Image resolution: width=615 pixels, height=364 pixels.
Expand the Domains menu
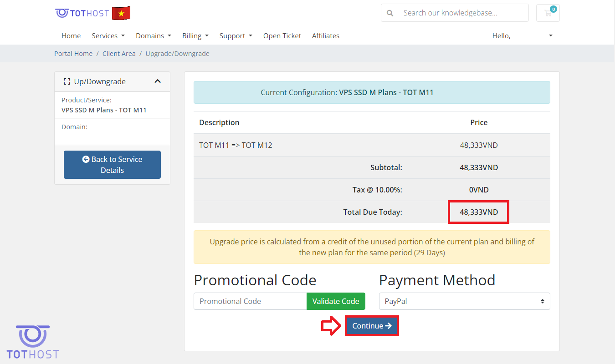[154, 36]
